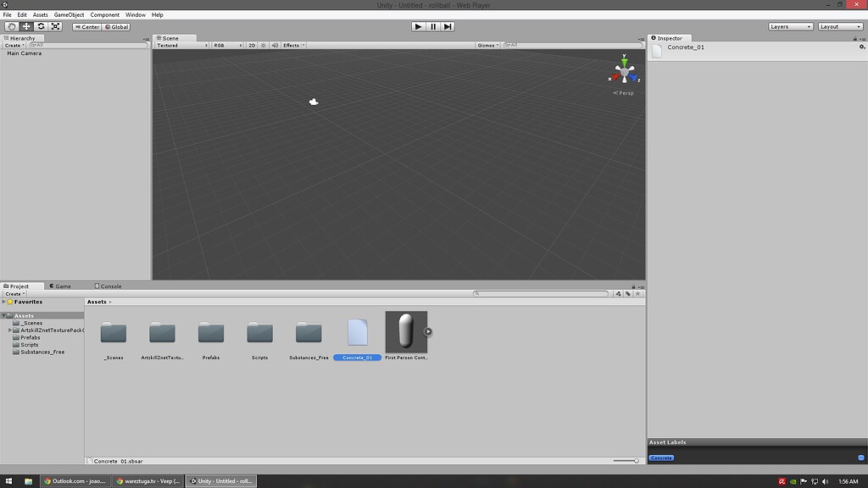Select the First Person Controller asset
The height and width of the screenshot is (488, 868).
coord(405,330)
